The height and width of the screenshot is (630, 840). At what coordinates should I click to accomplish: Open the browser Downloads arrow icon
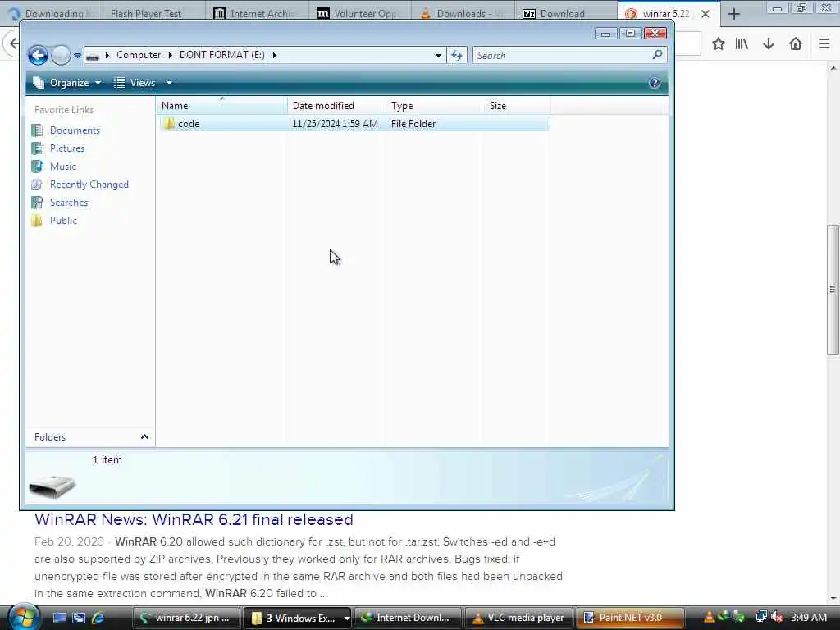[x=769, y=44]
